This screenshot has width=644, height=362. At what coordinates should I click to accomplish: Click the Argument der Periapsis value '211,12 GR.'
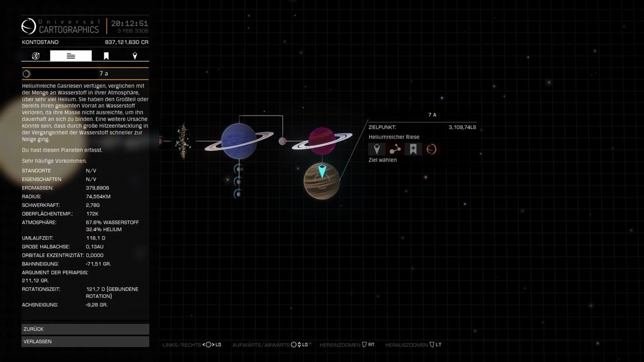[x=35, y=281]
